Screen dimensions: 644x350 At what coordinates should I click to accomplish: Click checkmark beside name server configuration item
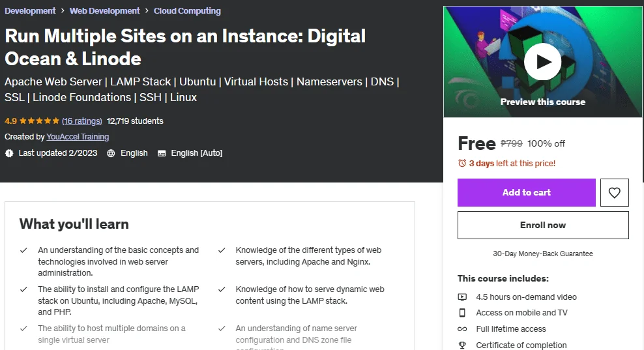point(222,328)
